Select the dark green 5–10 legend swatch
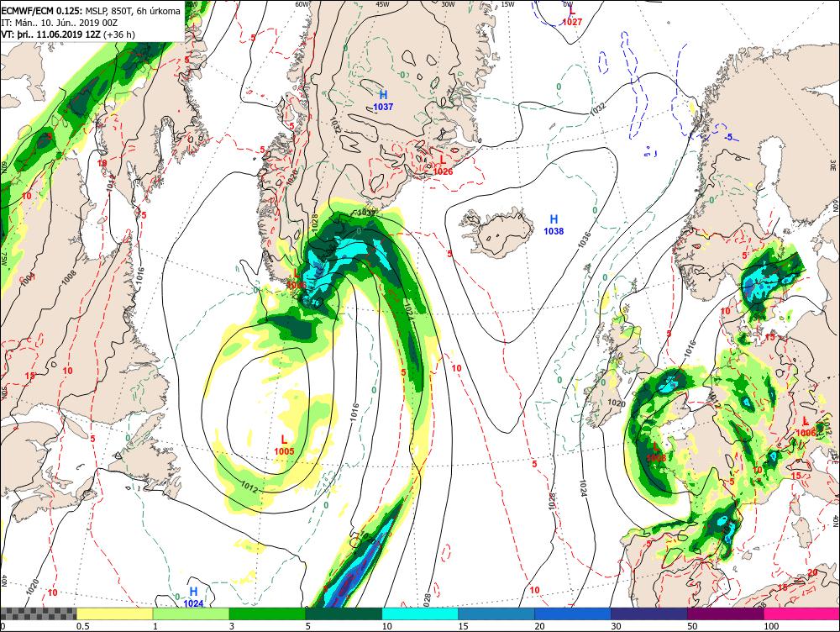This screenshot has height=632, width=840. coord(344,614)
